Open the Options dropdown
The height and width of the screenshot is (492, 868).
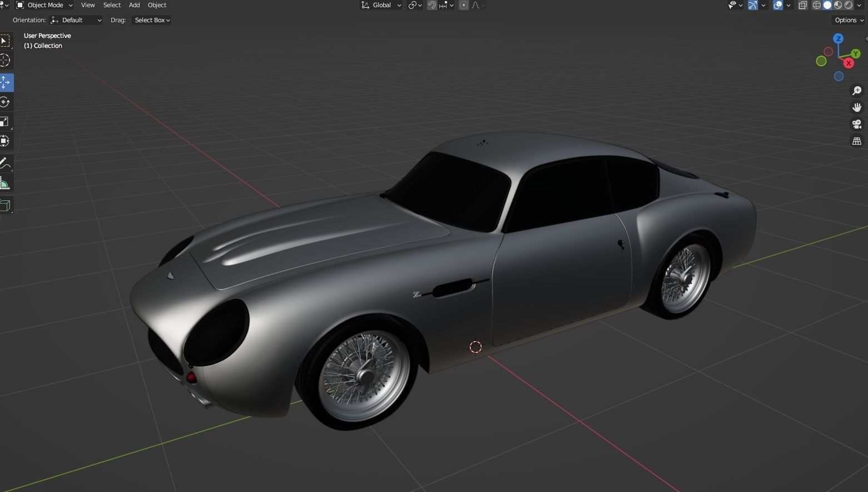point(849,20)
